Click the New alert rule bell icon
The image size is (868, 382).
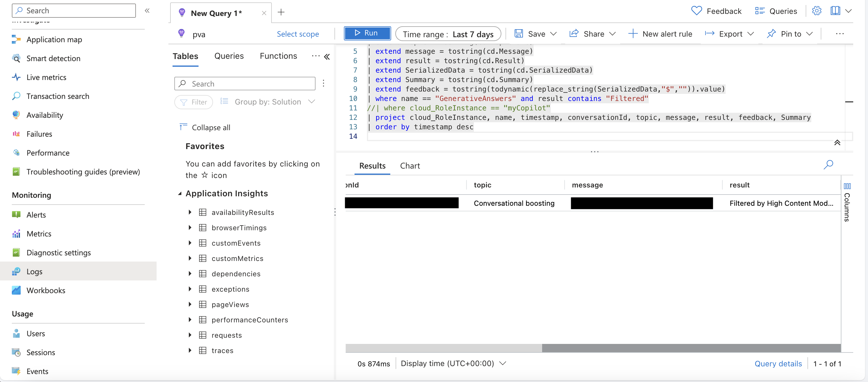click(x=633, y=33)
